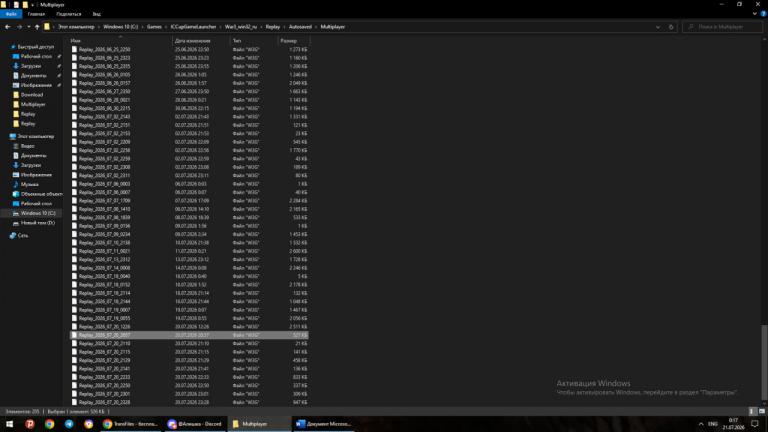Image resolution: width=768 pixels, height=432 pixels.
Task: Open the notification center icon
Action: point(755,424)
